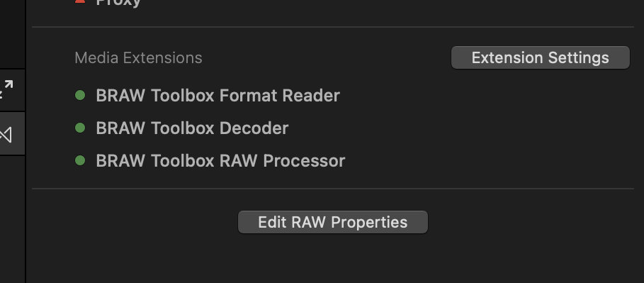This screenshot has height=283, width=644.
Task: Click the Proxy label text
Action: point(118,3)
